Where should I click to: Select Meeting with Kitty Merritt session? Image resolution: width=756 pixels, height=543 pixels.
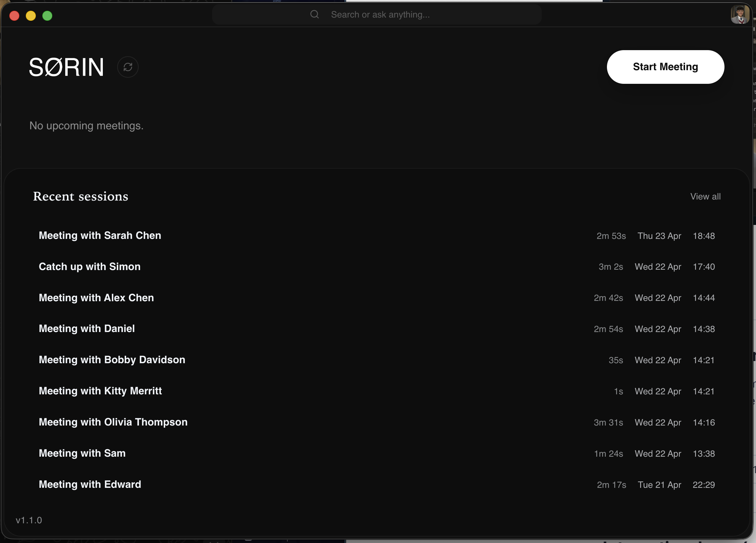tap(100, 391)
